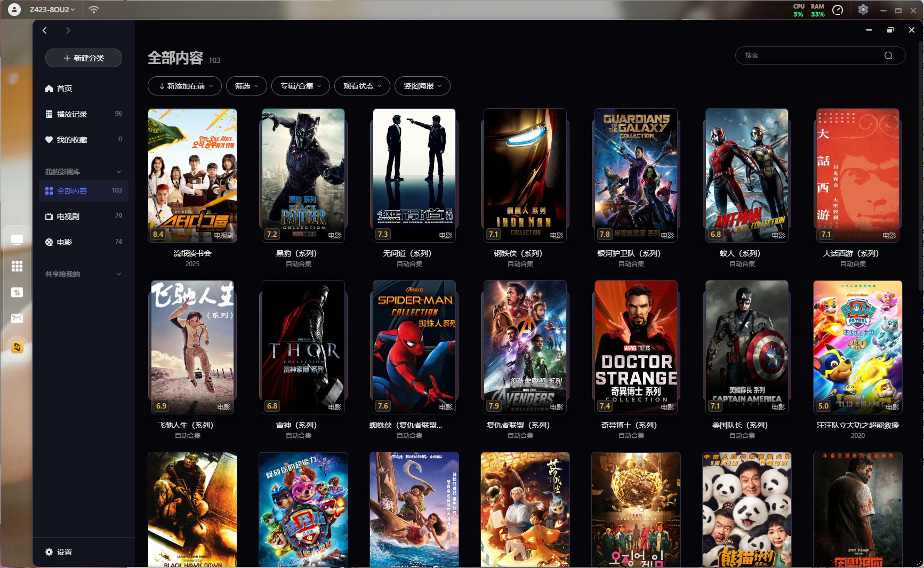The image size is (924, 568).
Task: Open the 复仇者联盟 Avengers poster
Action: [x=525, y=347]
